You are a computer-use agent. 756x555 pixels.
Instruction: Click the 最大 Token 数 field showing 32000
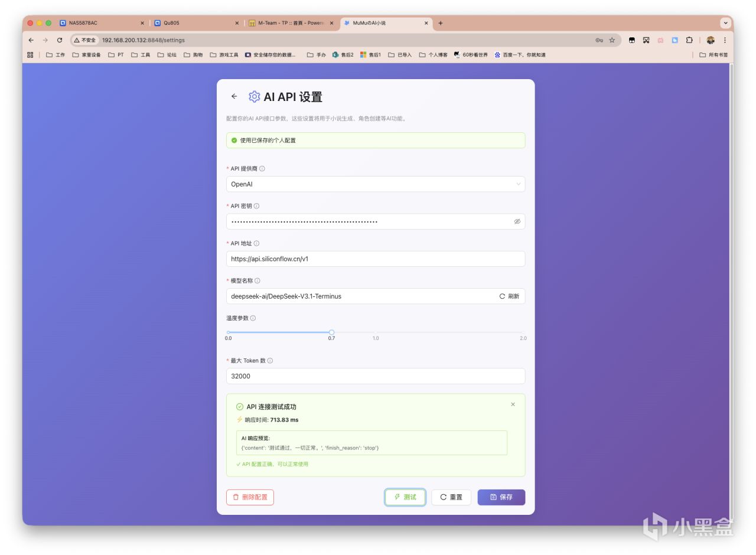point(376,376)
